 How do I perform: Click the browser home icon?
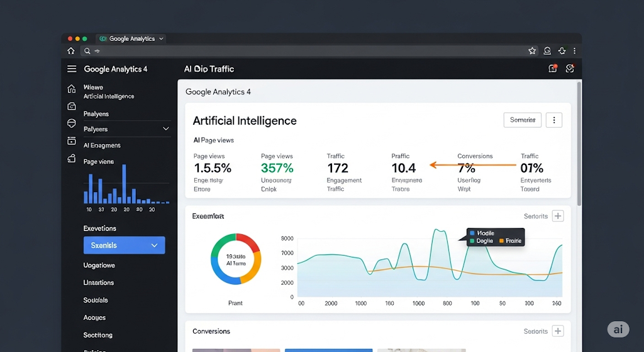point(71,50)
